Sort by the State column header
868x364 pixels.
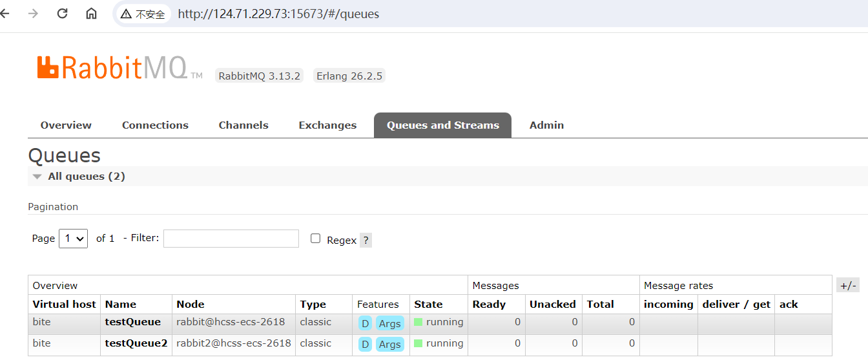428,305
